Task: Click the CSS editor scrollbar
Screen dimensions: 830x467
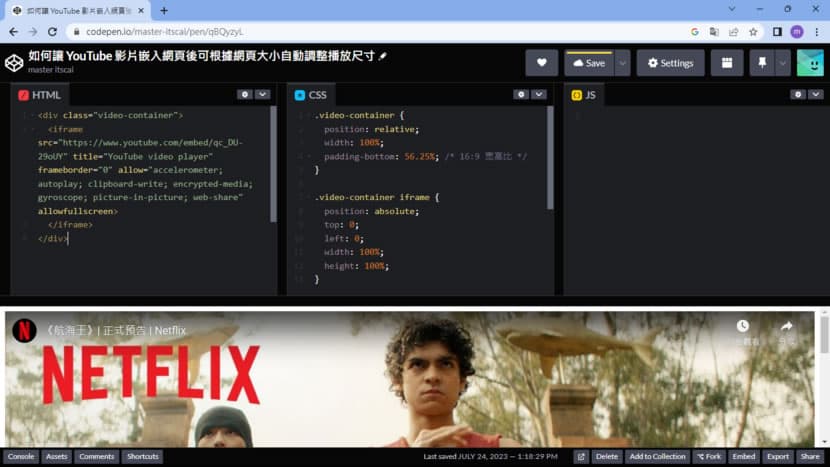Action: click(x=550, y=157)
